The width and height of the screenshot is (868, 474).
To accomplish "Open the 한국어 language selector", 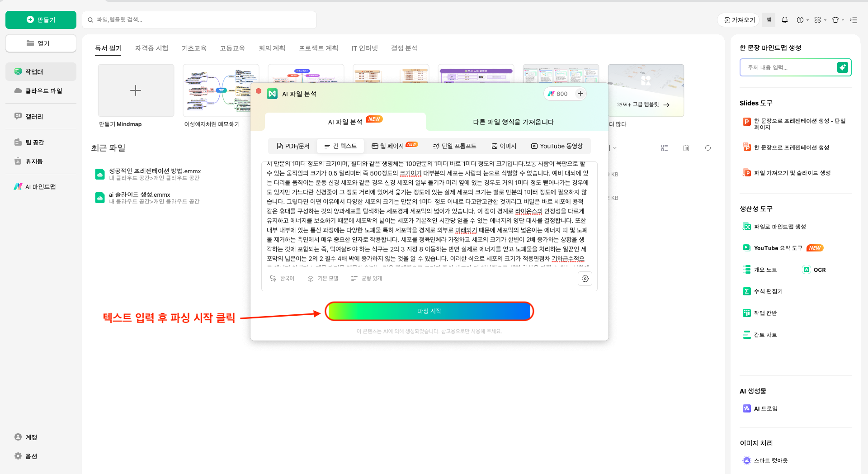I will (x=283, y=279).
